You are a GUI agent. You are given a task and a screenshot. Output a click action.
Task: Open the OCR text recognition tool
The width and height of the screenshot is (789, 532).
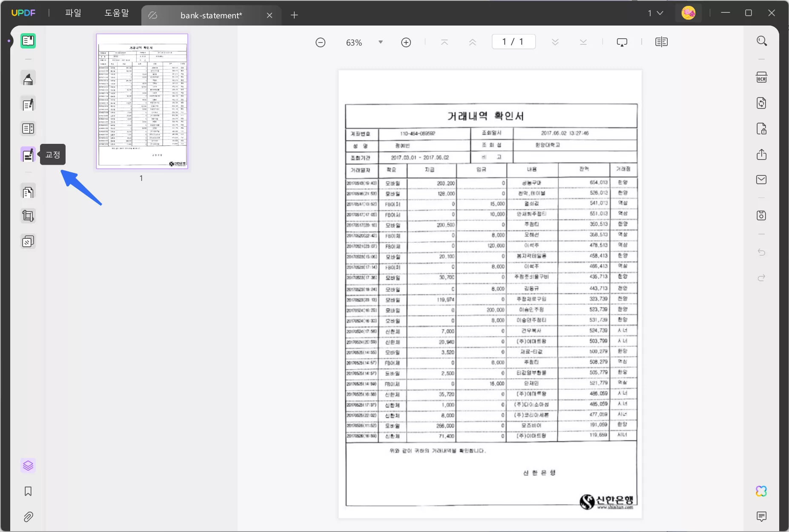[761, 77]
